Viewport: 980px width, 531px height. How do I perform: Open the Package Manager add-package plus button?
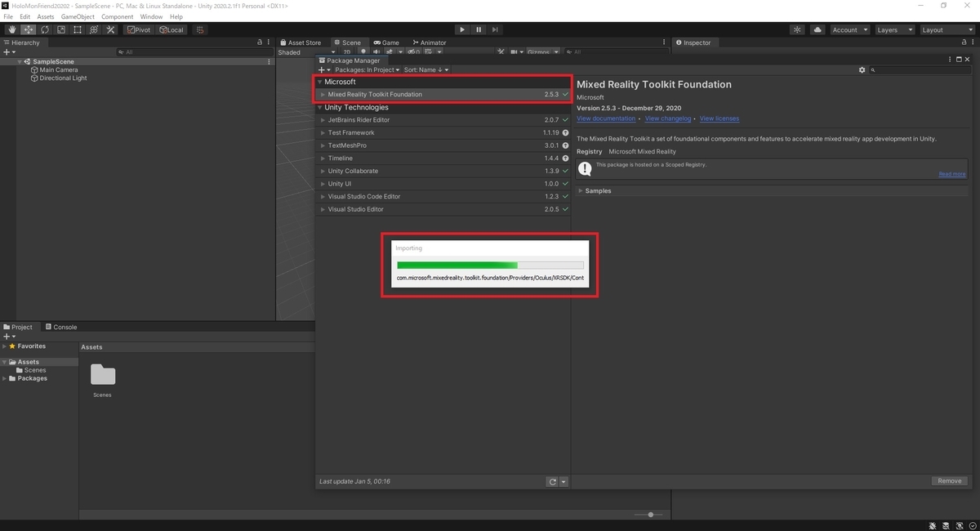[x=324, y=70]
